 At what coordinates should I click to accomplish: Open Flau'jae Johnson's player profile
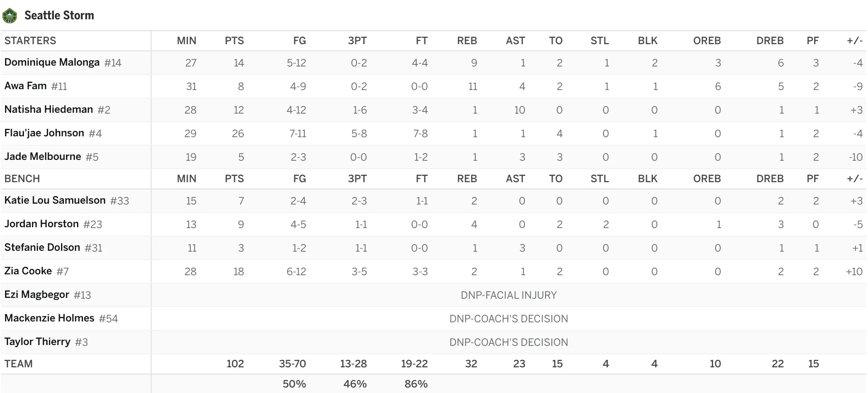(44, 133)
